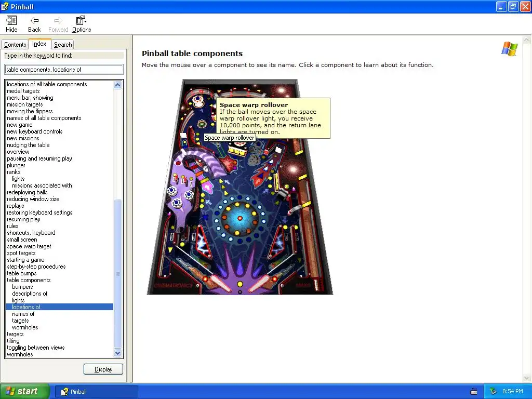Select 'reducing window size' index entry
The width and height of the screenshot is (532, 399).
pos(33,199)
